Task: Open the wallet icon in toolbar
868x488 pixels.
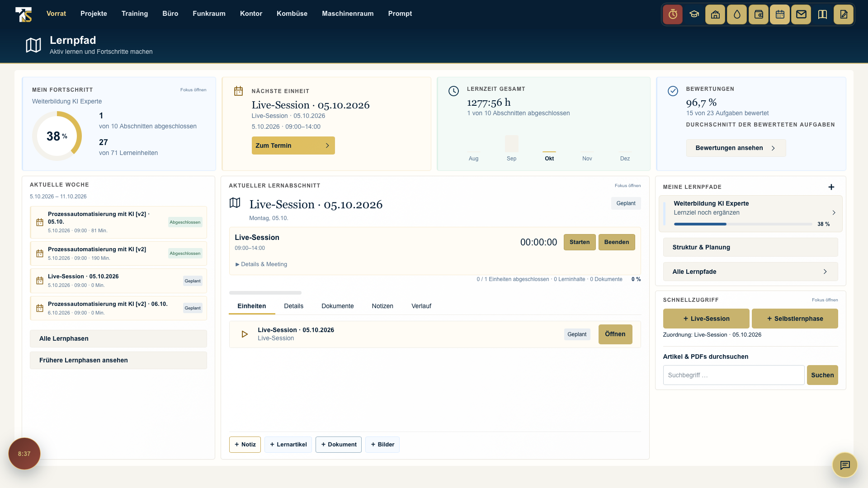Action: click(759, 14)
